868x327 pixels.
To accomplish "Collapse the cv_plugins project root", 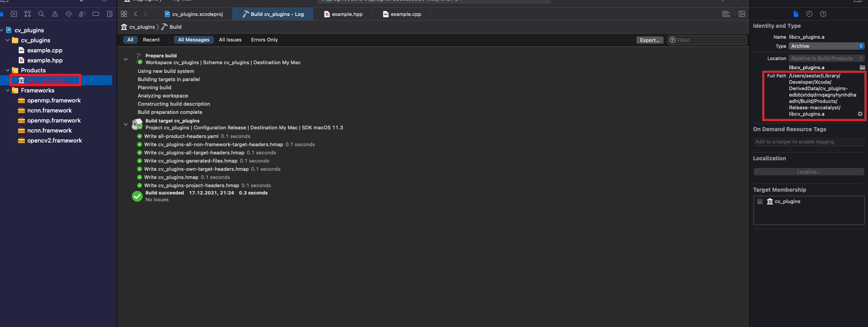I will [x=2, y=30].
